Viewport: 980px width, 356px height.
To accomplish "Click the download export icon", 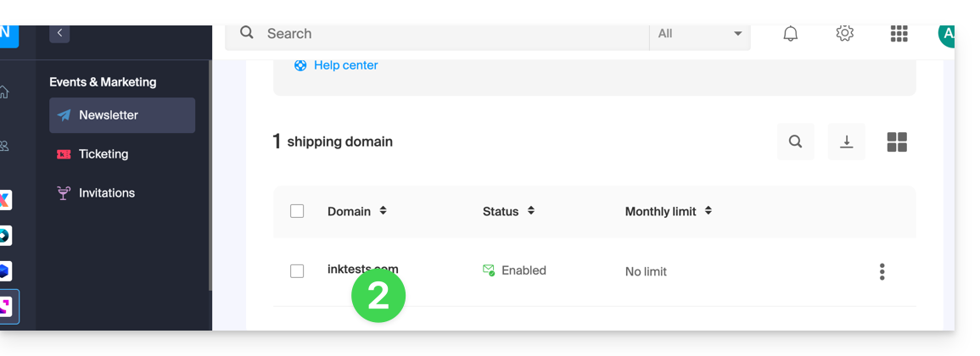I will coord(846,142).
